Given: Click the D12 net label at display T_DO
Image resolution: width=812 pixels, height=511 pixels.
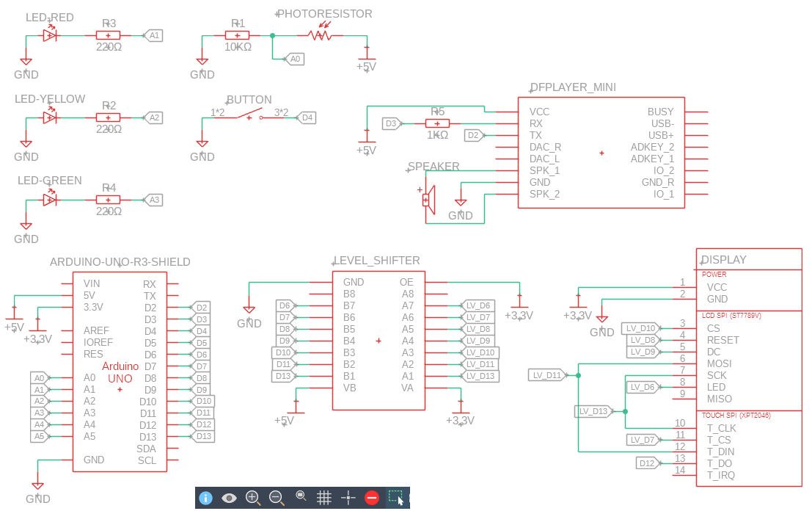Looking at the screenshot, I should (648, 463).
